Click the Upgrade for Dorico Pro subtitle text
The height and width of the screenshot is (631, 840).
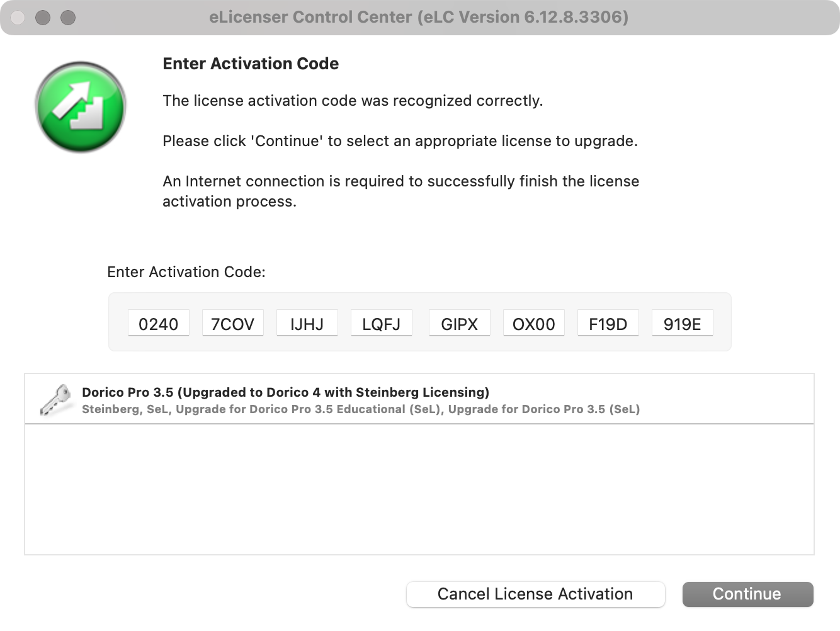tap(361, 409)
